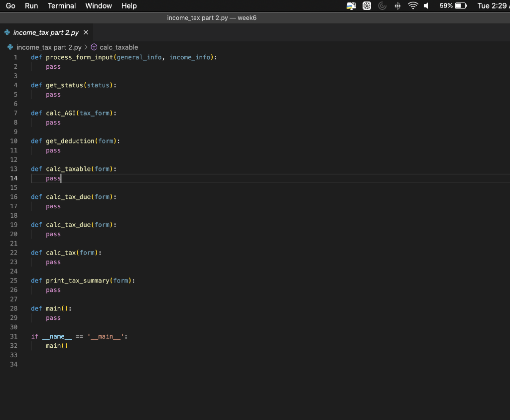Click the pass statement on line 29
The height and width of the screenshot is (420, 510).
53,318
